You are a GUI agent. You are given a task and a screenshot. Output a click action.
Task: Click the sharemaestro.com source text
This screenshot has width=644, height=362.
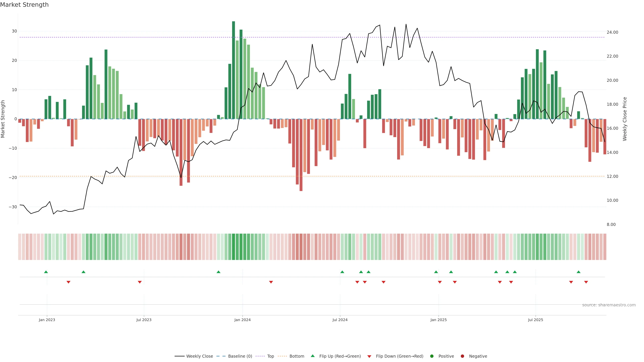[609, 305]
